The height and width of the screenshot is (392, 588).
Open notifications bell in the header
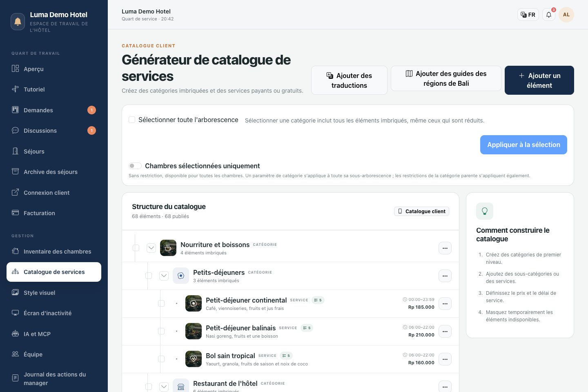pyautogui.click(x=549, y=15)
